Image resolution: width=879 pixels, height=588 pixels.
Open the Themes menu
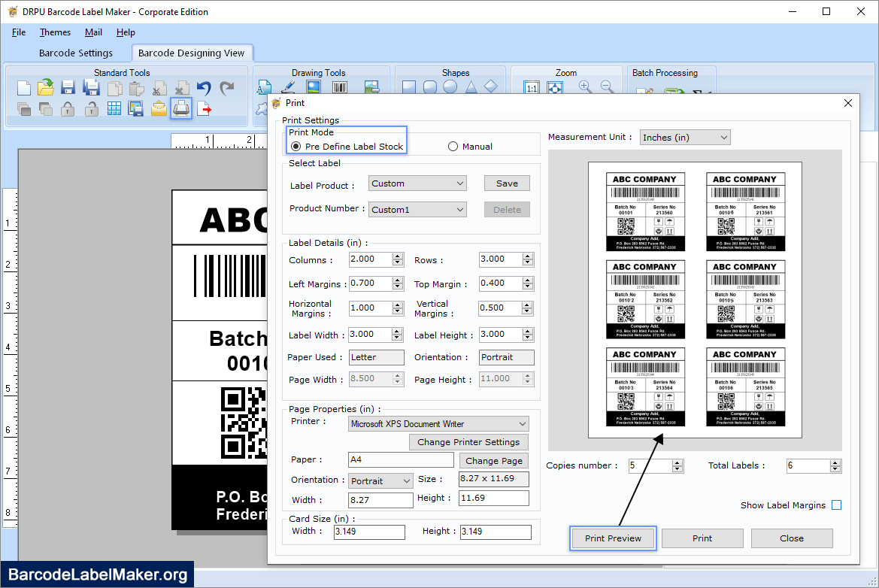tap(54, 32)
